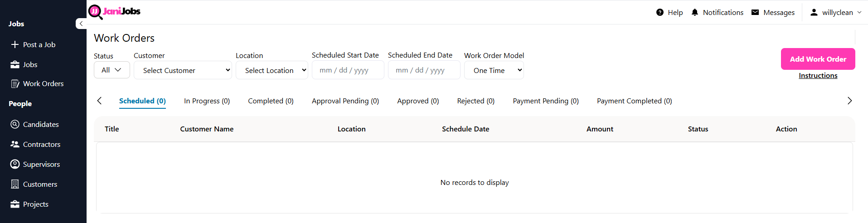
Task: Click the Scheduled Start Date field
Action: (x=348, y=70)
